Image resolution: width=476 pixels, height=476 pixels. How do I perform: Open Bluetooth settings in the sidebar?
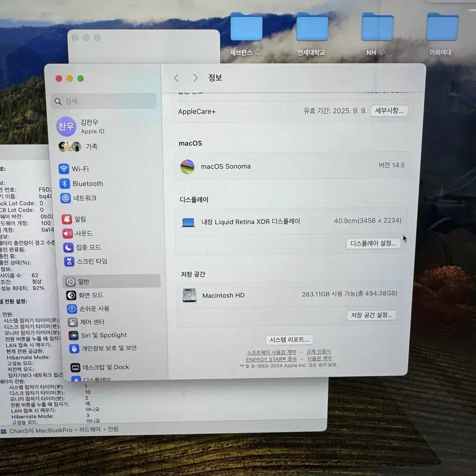click(x=81, y=184)
